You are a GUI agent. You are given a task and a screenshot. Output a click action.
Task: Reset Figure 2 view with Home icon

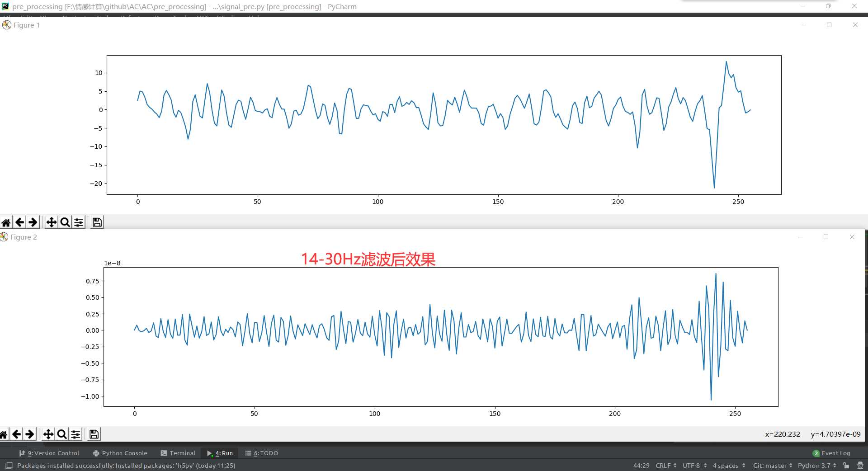pyautogui.click(x=3, y=434)
